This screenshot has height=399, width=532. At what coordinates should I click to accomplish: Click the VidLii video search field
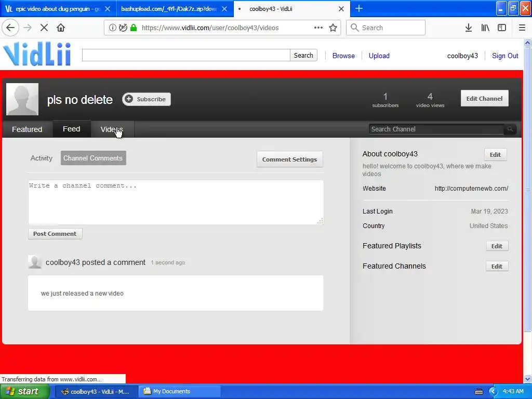[186, 55]
